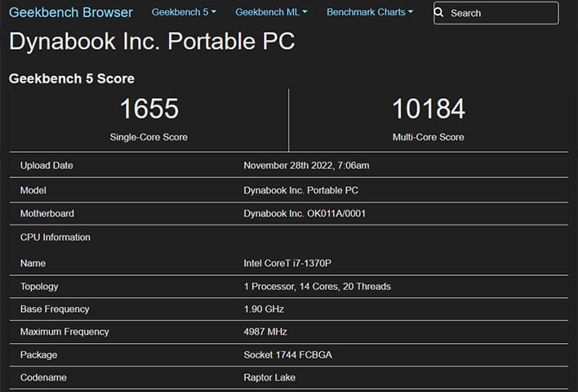Select the motherboard value OK011A/0001

pos(336,213)
